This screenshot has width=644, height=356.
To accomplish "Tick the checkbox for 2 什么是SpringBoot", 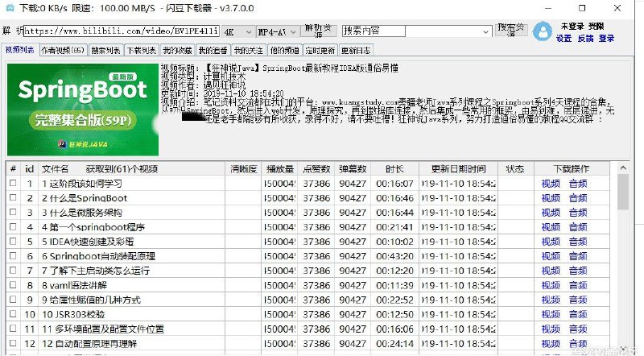I will (x=13, y=197).
